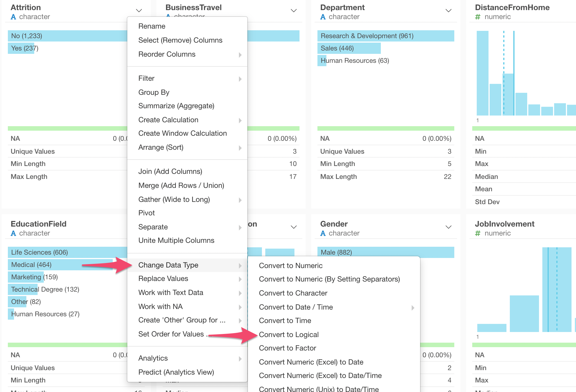Image resolution: width=576 pixels, height=392 pixels.
Task: Click the character type icon under Department
Action: (x=323, y=17)
